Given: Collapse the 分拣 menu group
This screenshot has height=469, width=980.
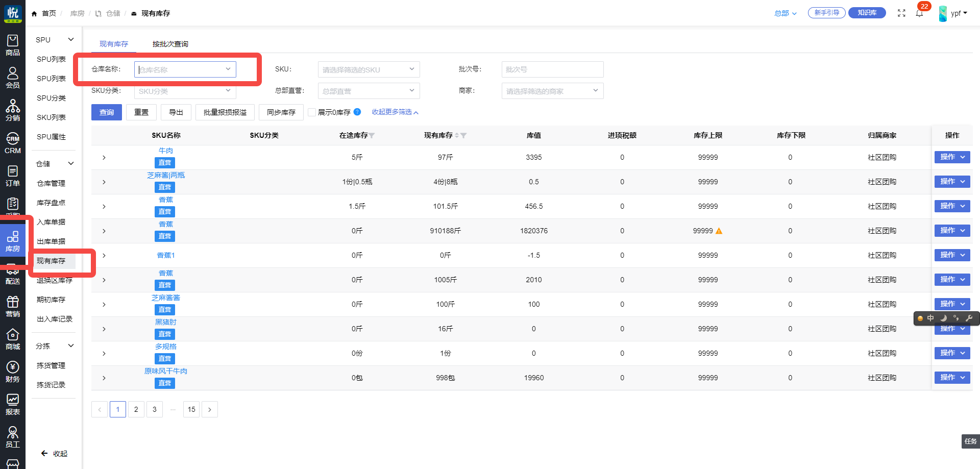Looking at the screenshot, I should click(x=71, y=345).
